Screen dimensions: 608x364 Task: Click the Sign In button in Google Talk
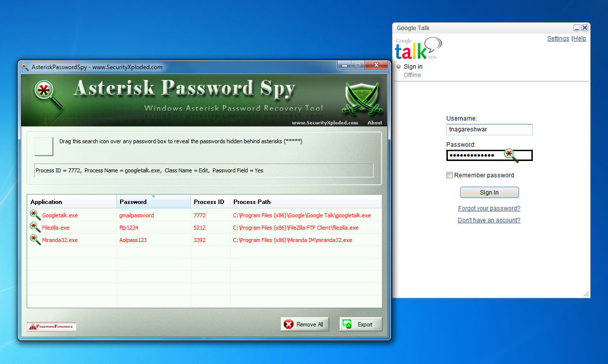pyautogui.click(x=489, y=193)
